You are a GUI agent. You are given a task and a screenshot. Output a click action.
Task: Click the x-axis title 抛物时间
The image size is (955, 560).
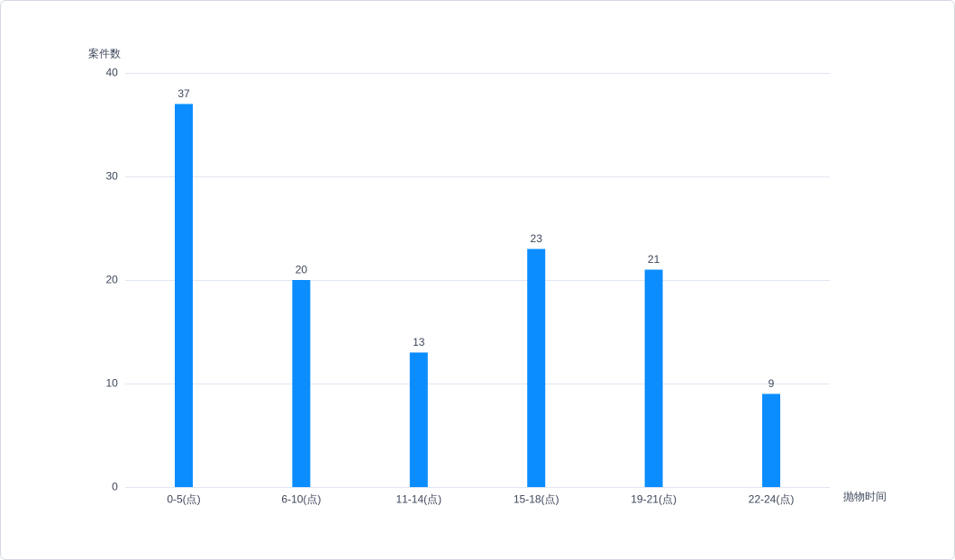tap(864, 497)
